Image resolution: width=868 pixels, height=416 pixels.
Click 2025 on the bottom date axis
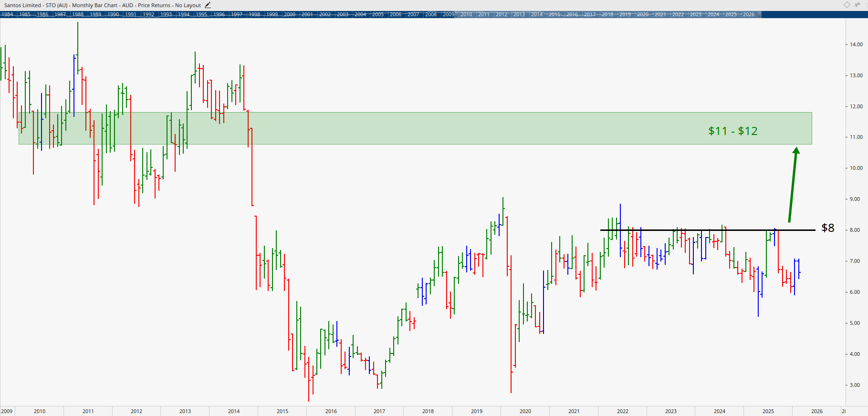coord(768,411)
